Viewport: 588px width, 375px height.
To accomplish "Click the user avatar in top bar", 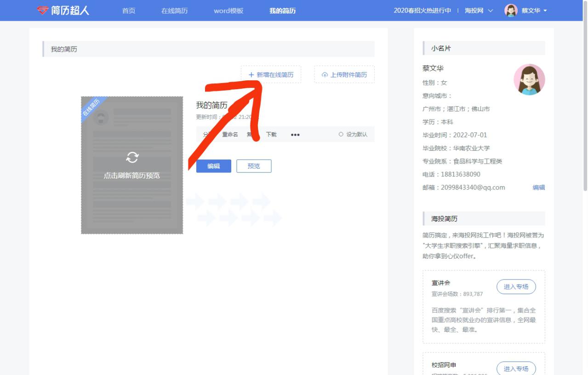I will [511, 11].
